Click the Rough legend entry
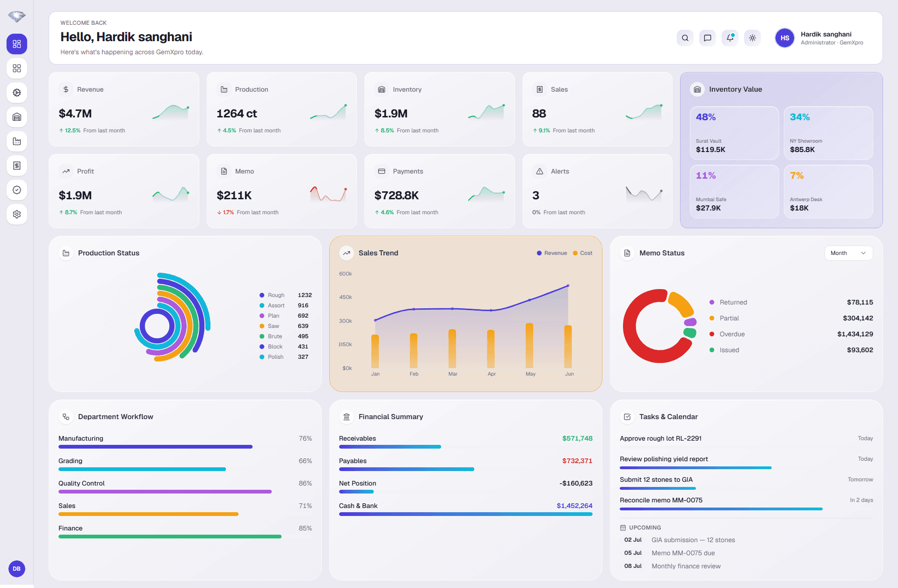 [x=285, y=295]
